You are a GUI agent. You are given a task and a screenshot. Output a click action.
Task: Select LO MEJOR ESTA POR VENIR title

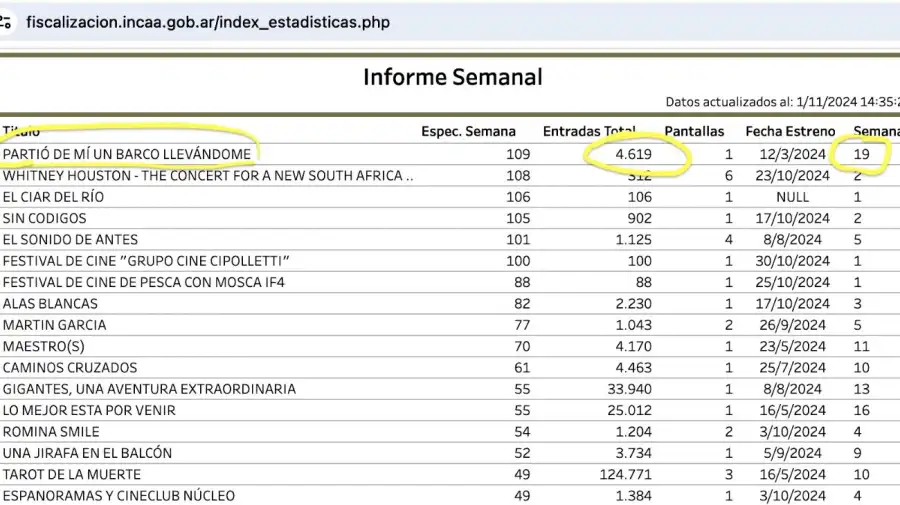89,410
